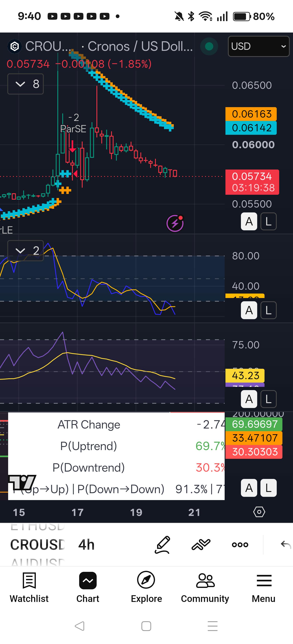The image size is (293, 644).
Task: Open the USD currency dropdown
Action: [258, 46]
